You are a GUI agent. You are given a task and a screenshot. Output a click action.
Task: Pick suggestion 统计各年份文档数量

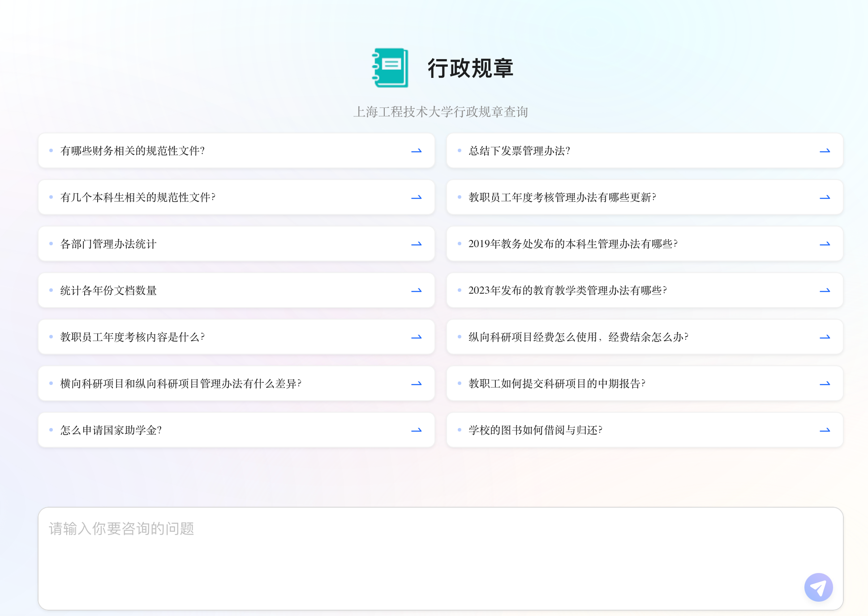point(236,291)
